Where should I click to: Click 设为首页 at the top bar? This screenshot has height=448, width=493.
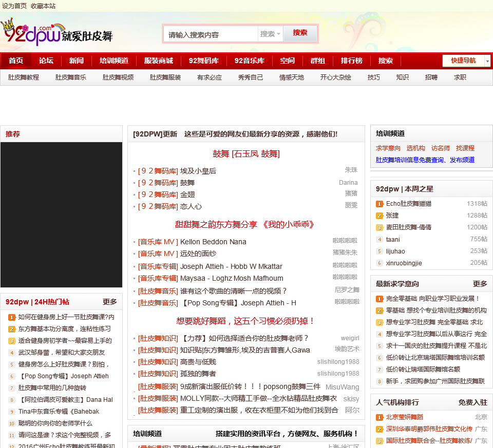click(14, 6)
